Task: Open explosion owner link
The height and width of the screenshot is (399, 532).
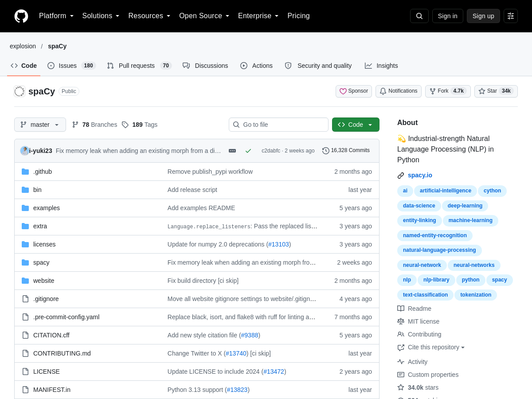Action: (x=23, y=46)
